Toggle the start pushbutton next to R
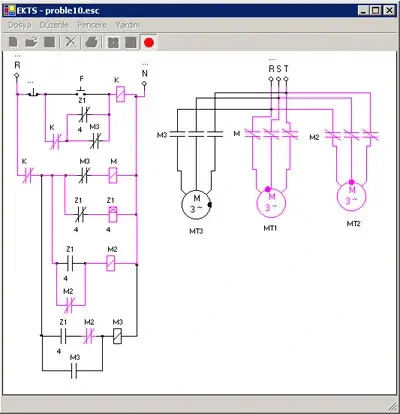The width and height of the screenshot is (400, 414). click(x=33, y=93)
